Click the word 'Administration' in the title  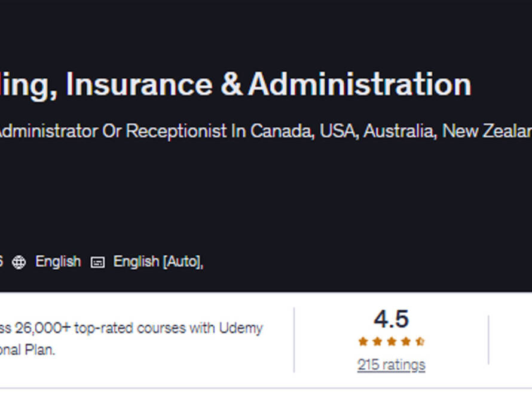pyautogui.click(x=360, y=84)
